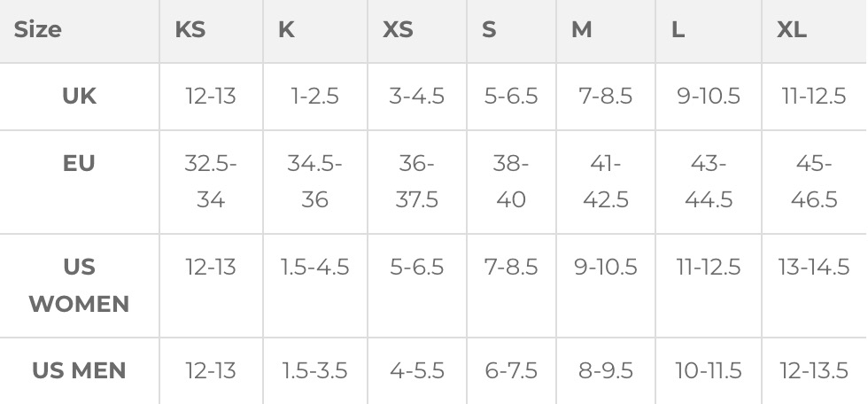
Task: Select the XS column header
Action: [x=398, y=30]
